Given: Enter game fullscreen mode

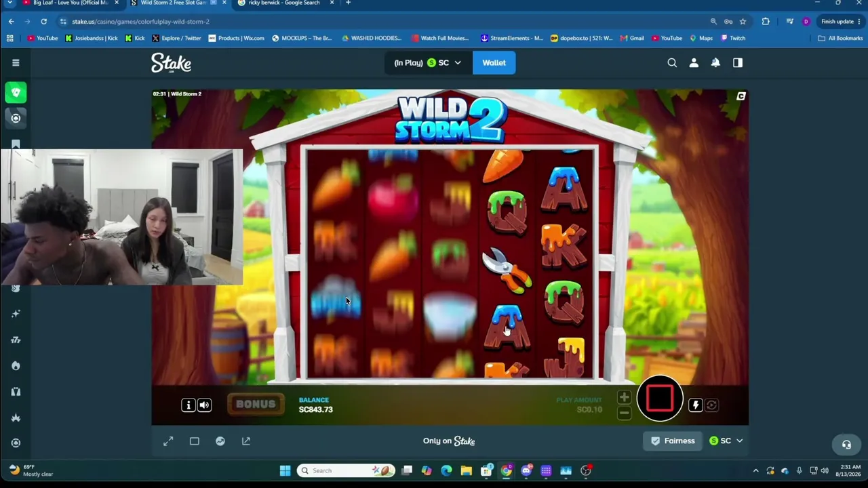Looking at the screenshot, I should coord(168,441).
